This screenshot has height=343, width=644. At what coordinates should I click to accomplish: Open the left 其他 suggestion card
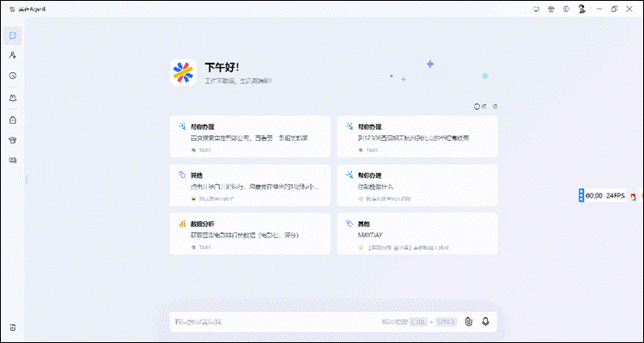250,185
